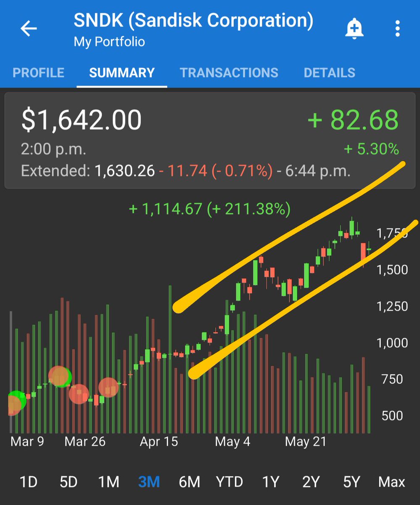
Task: Tap the 1,000 price axis label
Action: (x=392, y=343)
